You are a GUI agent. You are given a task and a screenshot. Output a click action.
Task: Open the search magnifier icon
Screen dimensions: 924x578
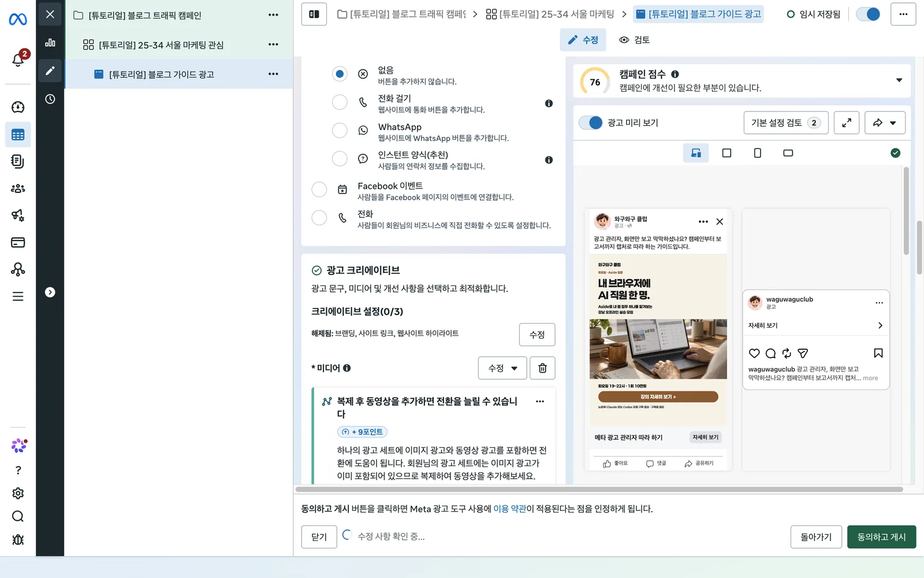click(18, 516)
